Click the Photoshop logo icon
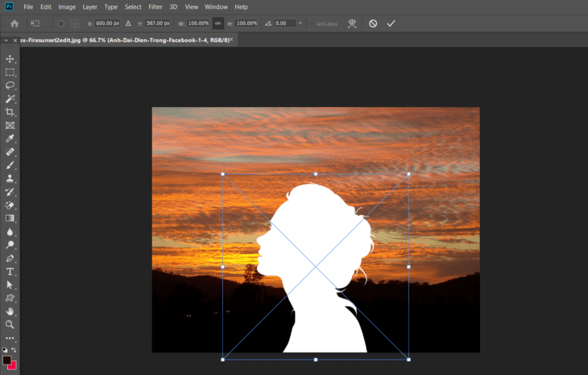Image resolution: width=588 pixels, height=375 pixels. [9, 6]
